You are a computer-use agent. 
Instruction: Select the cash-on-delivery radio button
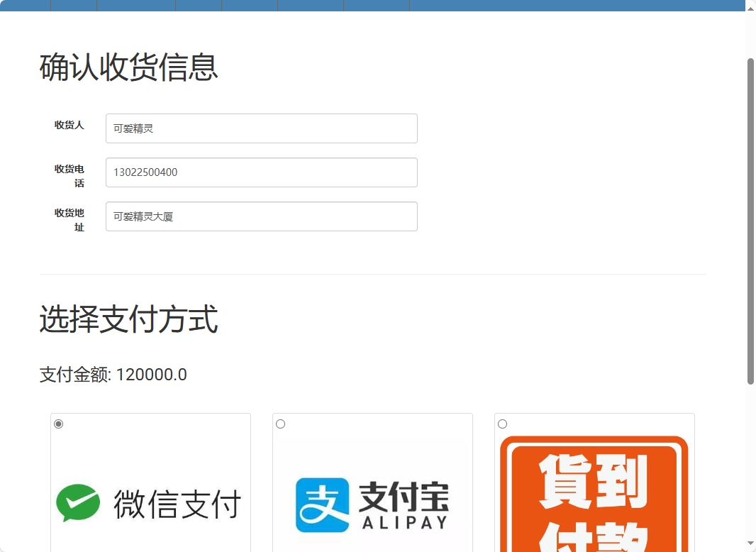click(x=502, y=424)
